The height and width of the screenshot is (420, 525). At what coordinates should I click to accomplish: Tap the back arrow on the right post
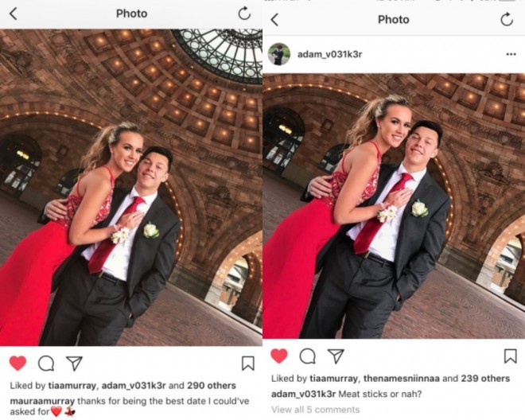[x=274, y=20]
